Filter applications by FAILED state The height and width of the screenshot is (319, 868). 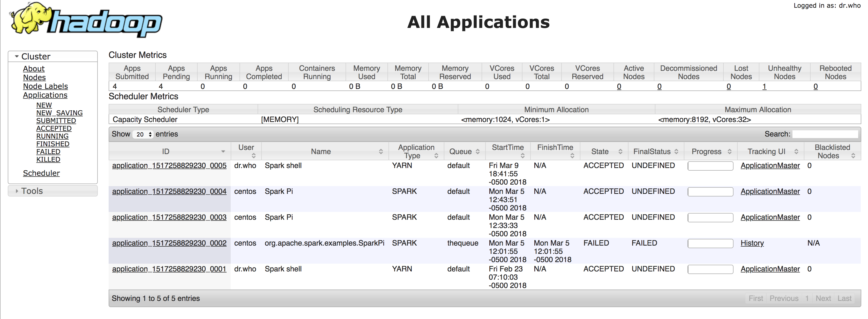[49, 151]
